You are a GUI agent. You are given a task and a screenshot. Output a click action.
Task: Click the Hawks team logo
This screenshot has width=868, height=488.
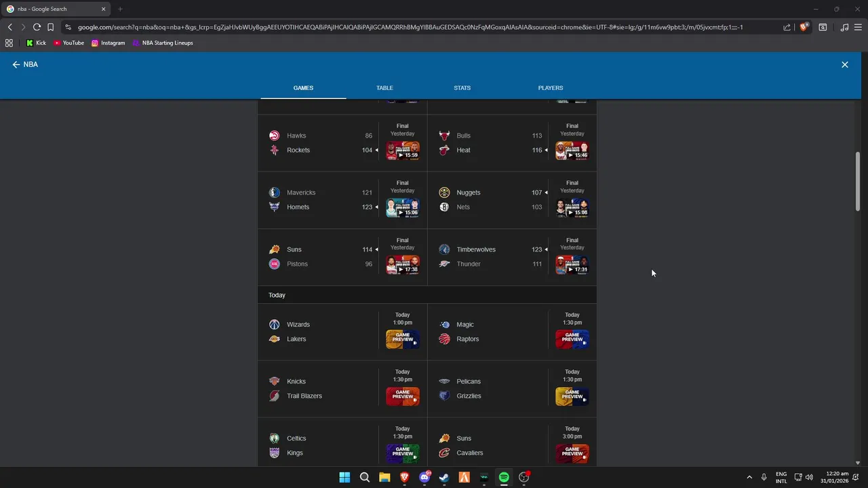274,136
